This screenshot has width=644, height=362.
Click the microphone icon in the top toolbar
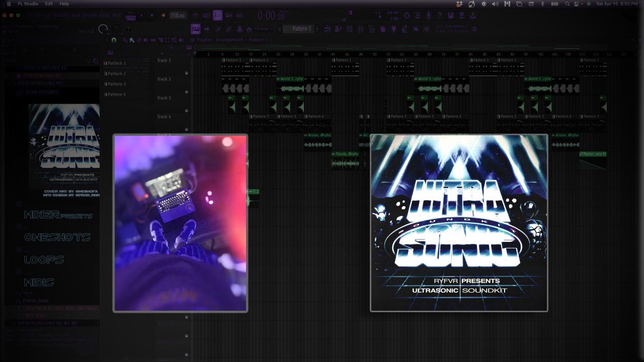coord(429,16)
